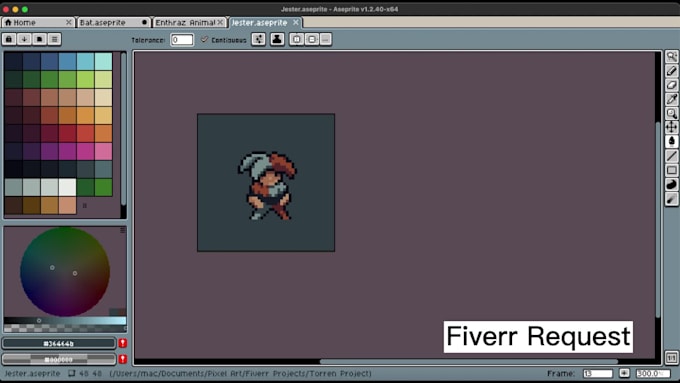Open palette options hamburger menu
The height and width of the screenshot is (383, 680).
[55, 39]
